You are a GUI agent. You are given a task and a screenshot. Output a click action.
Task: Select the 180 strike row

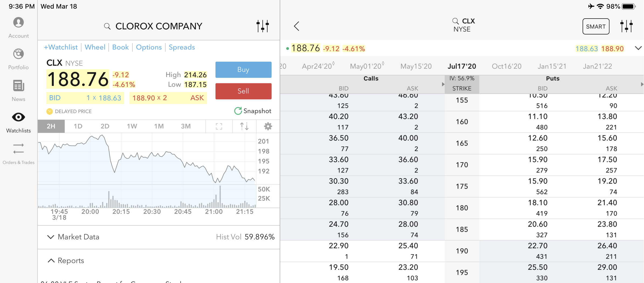click(462, 208)
